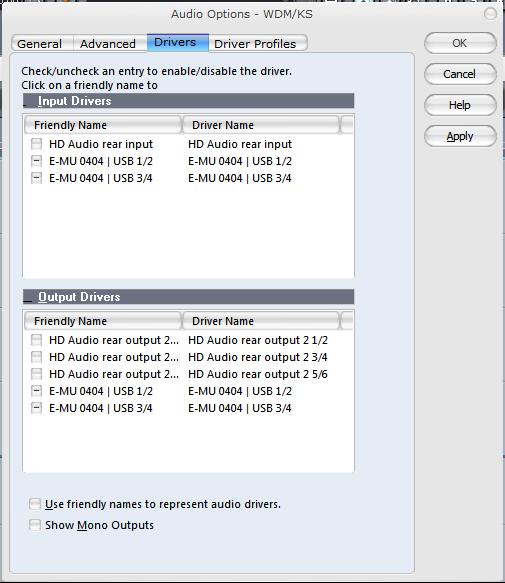Select E-MU 0404 USB 1/2 input friendly name
The height and width of the screenshot is (583, 505).
(x=101, y=161)
